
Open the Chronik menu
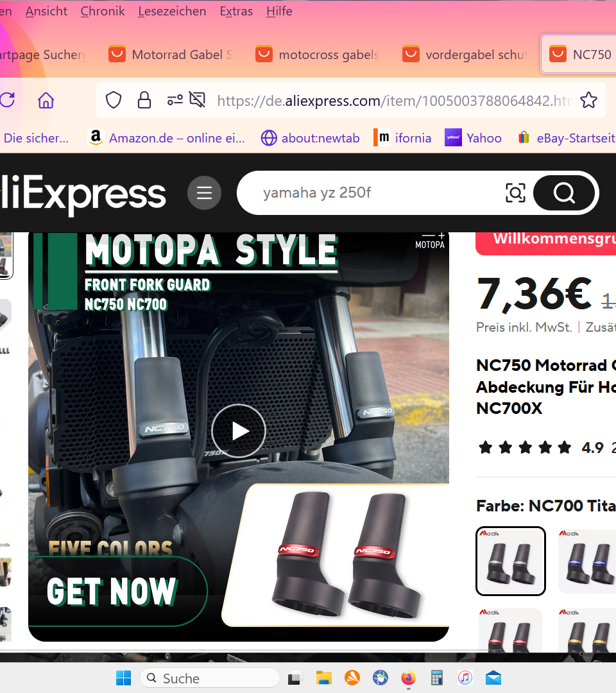click(x=103, y=11)
